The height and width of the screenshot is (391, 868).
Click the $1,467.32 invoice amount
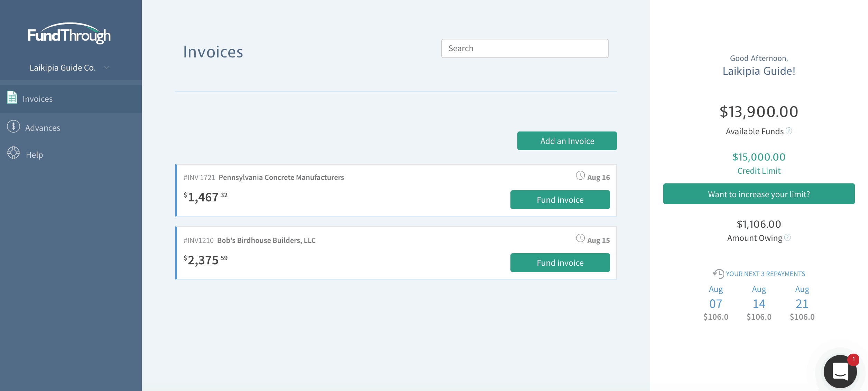pos(205,197)
